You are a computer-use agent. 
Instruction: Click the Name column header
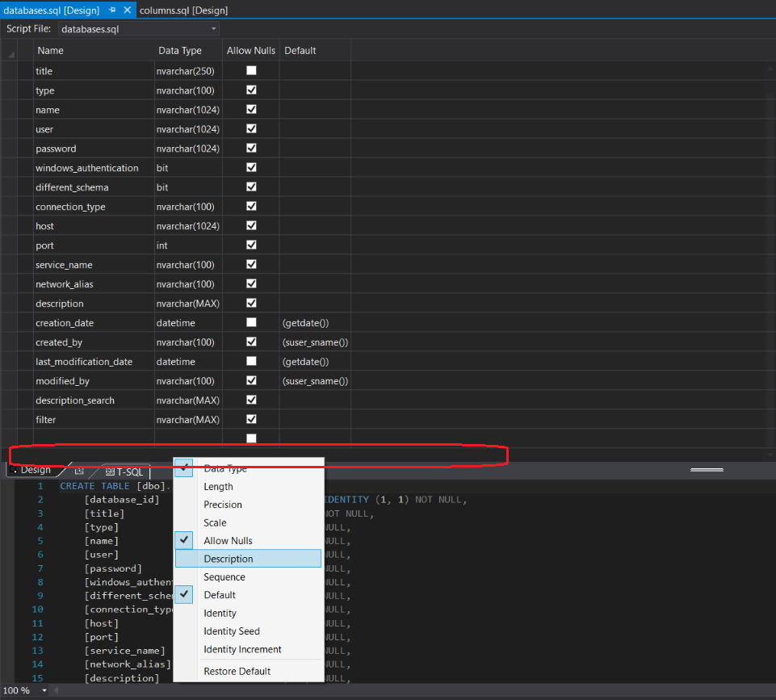coord(94,50)
